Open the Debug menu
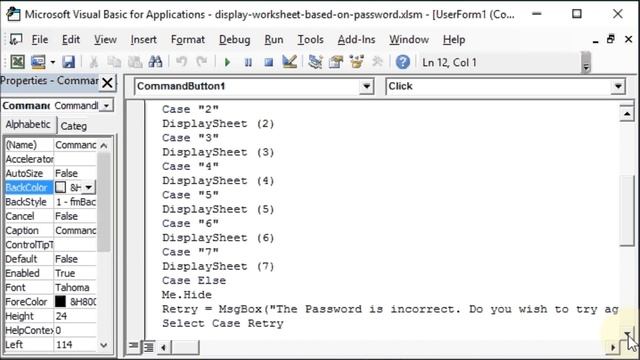This screenshot has width=640, height=360. 235,40
